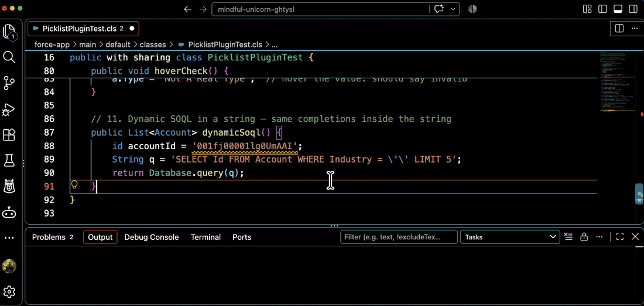Open the Manage gear menu
Image resolution: width=644 pixels, height=306 pixels.
point(9,291)
